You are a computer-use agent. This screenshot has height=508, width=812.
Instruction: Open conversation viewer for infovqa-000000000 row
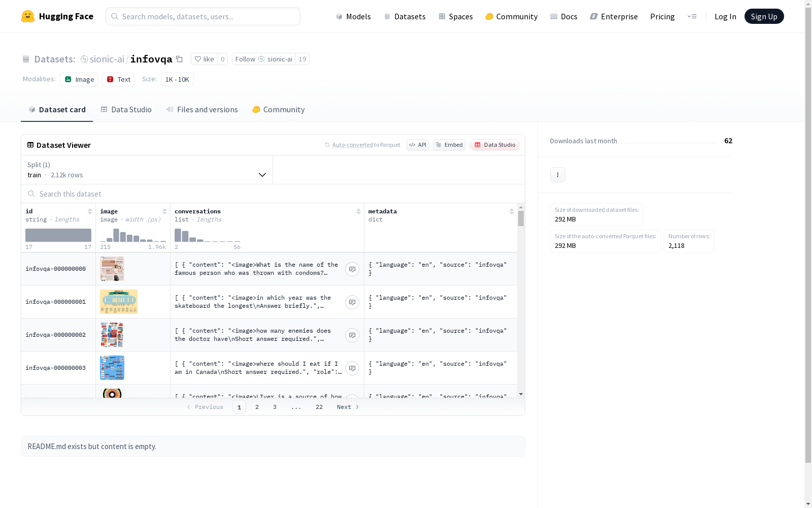tap(352, 269)
